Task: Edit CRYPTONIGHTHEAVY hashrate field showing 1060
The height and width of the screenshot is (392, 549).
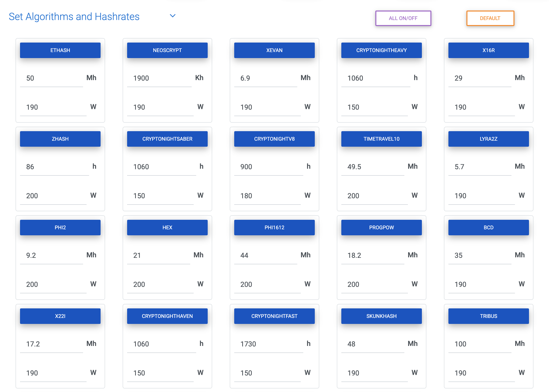Action: 376,78
